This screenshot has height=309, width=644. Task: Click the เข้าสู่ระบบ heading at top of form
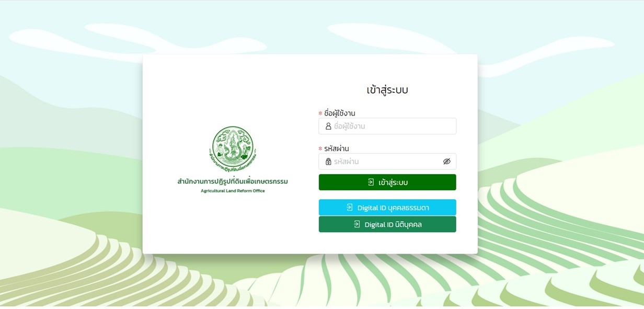coord(387,90)
